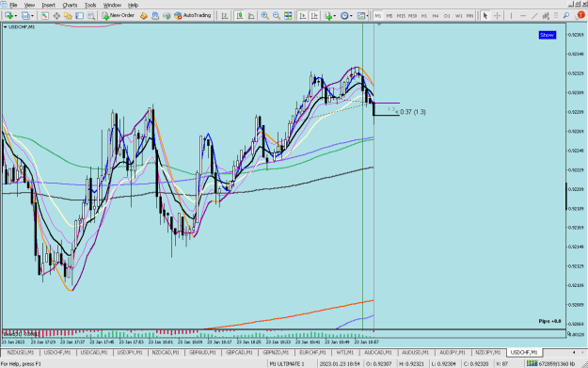Open the File menu

13,5
